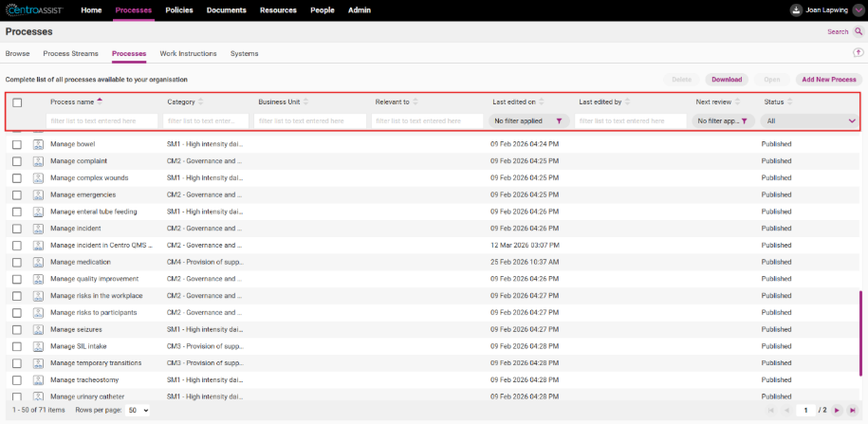Check the Manage bowel row checkbox

pyautogui.click(x=17, y=144)
